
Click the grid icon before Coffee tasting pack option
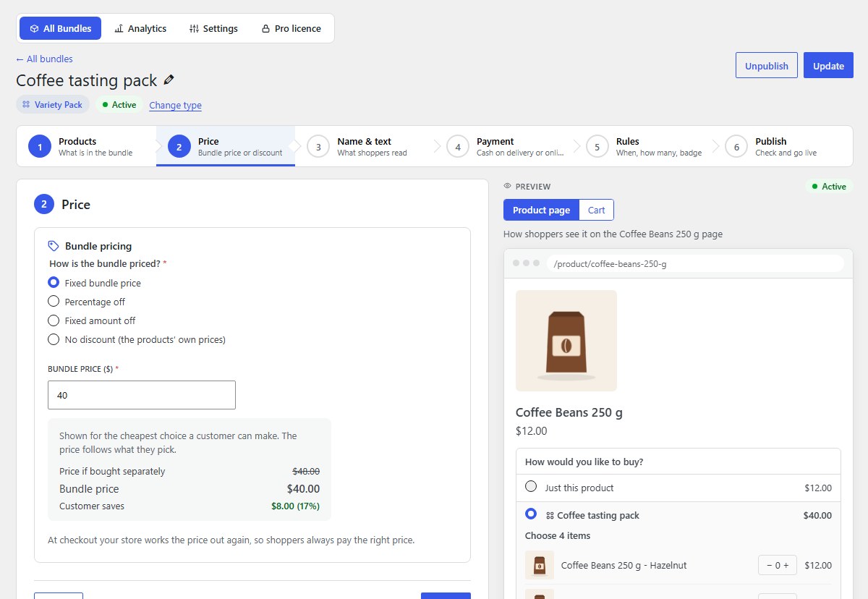tap(550, 516)
